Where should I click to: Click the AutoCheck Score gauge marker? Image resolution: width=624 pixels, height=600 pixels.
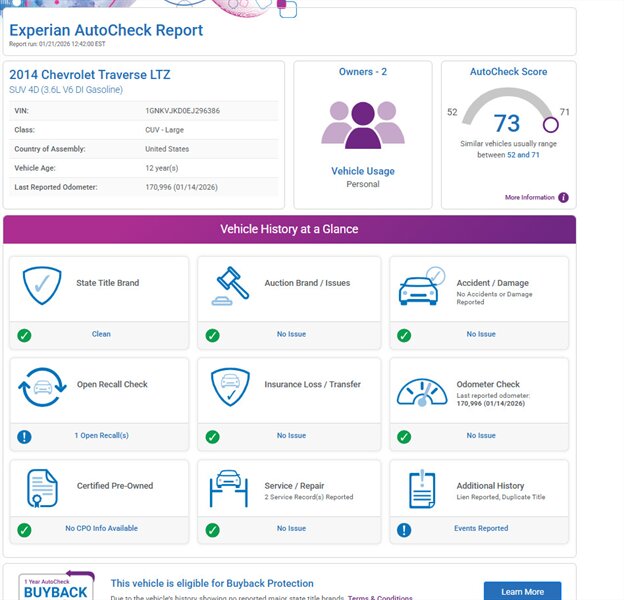click(x=549, y=125)
